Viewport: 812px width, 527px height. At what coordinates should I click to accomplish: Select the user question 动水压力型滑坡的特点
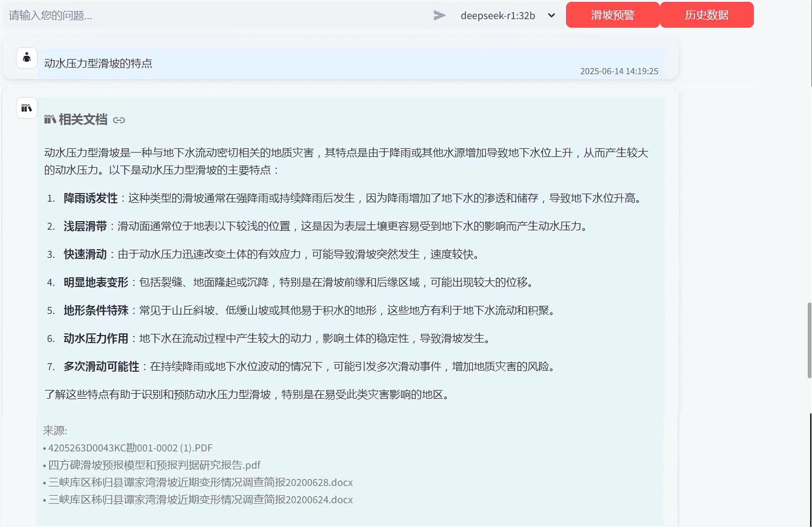click(98, 63)
